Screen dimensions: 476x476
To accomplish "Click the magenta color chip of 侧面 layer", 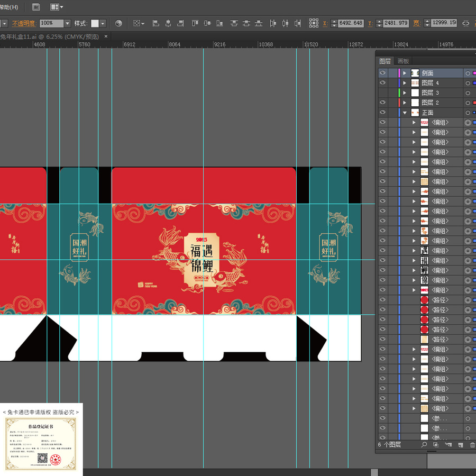I will pyautogui.click(x=474, y=73).
